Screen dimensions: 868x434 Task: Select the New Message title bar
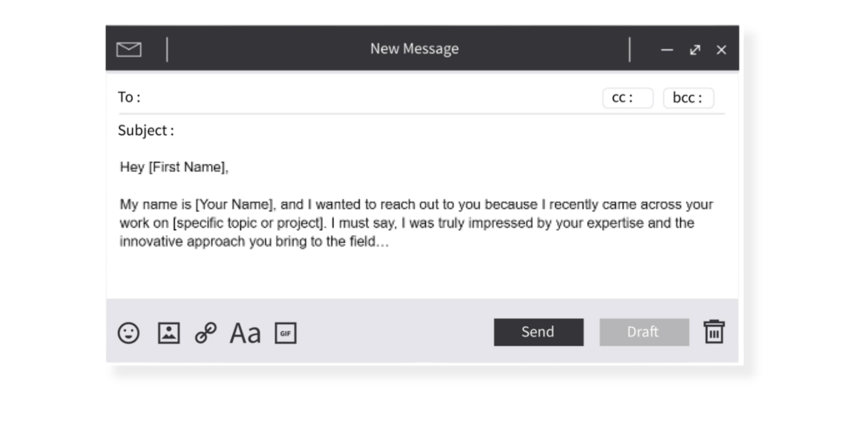click(414, 48)
